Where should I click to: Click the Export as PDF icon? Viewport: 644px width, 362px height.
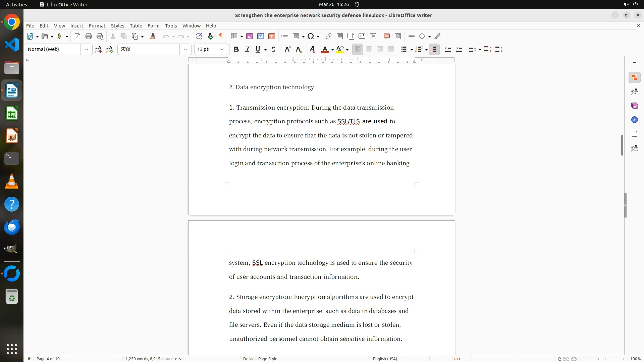[x=77, y=36]
